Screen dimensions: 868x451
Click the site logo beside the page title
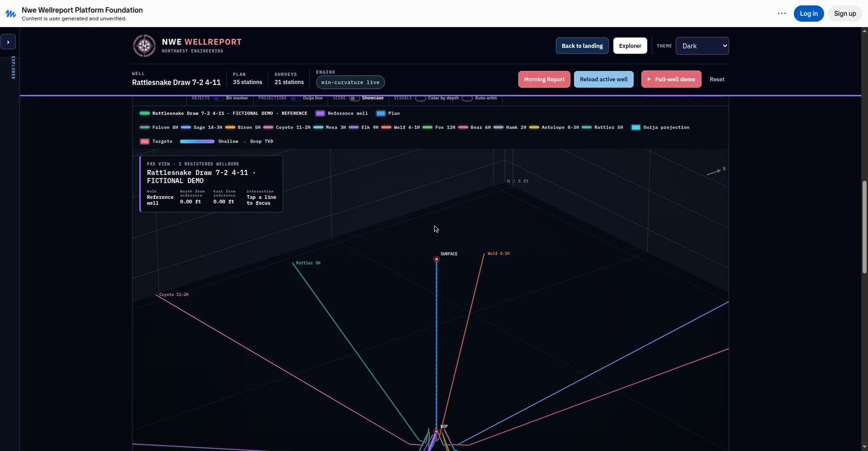coord(11,14)
